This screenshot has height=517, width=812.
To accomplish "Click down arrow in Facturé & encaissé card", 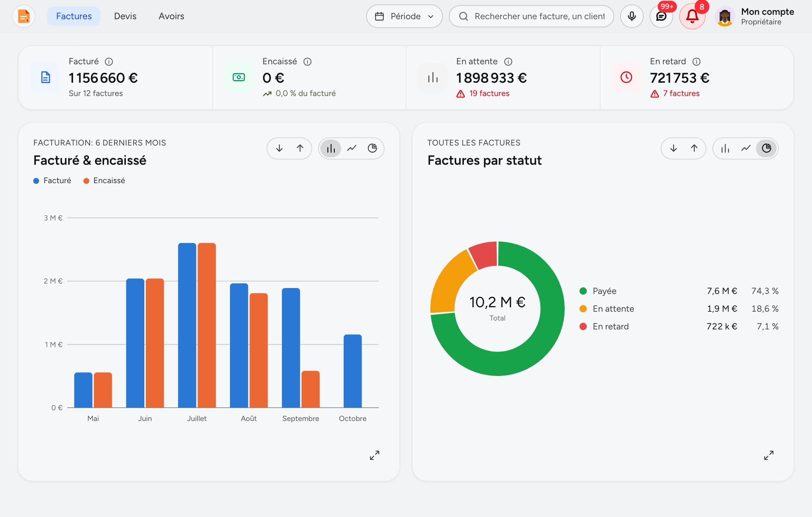I will point(279,148).
